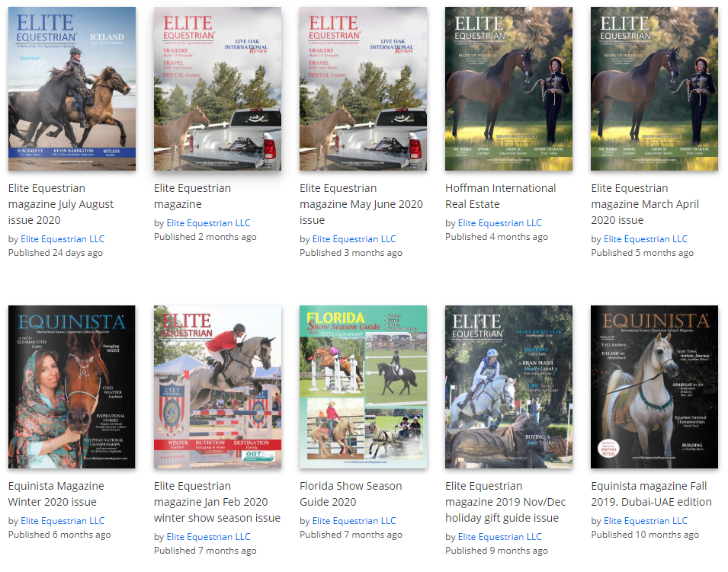
Task: Click title 'Elite Equestrian magazine March April 2020 issue'
Action: click(645, 204)
